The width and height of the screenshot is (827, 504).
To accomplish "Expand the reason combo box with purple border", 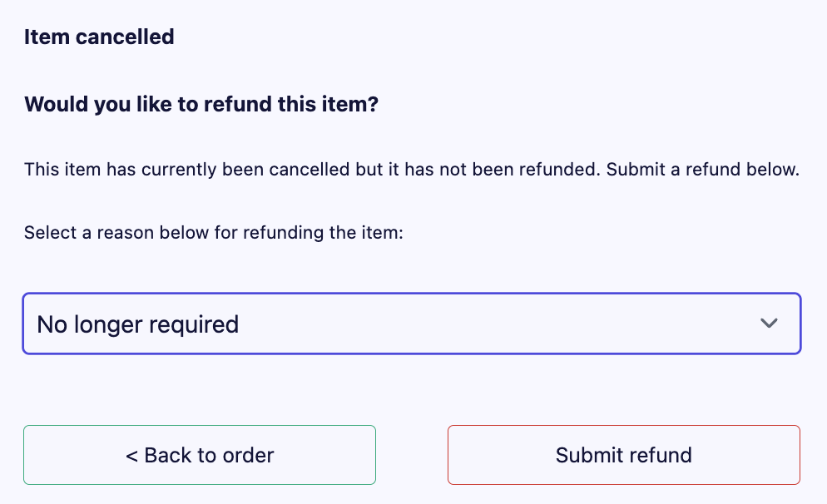I will [411, 324].
